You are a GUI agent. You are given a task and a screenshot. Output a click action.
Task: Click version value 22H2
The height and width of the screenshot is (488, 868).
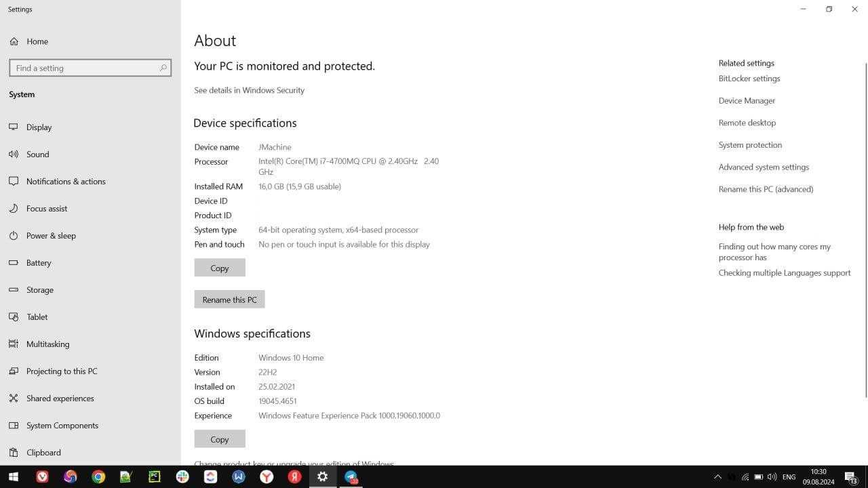coord(268,372)
